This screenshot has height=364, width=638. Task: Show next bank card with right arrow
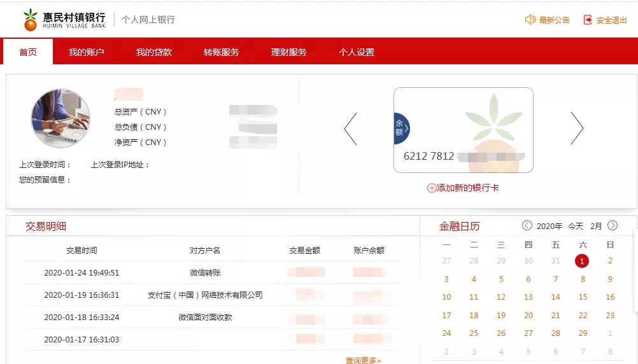(576, 129)
